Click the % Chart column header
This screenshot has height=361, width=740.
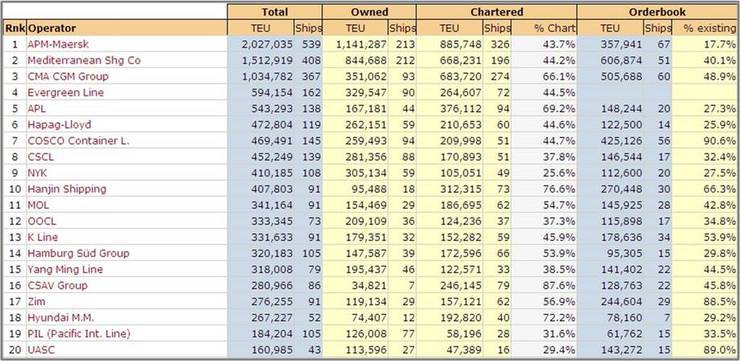click(555, 28)
